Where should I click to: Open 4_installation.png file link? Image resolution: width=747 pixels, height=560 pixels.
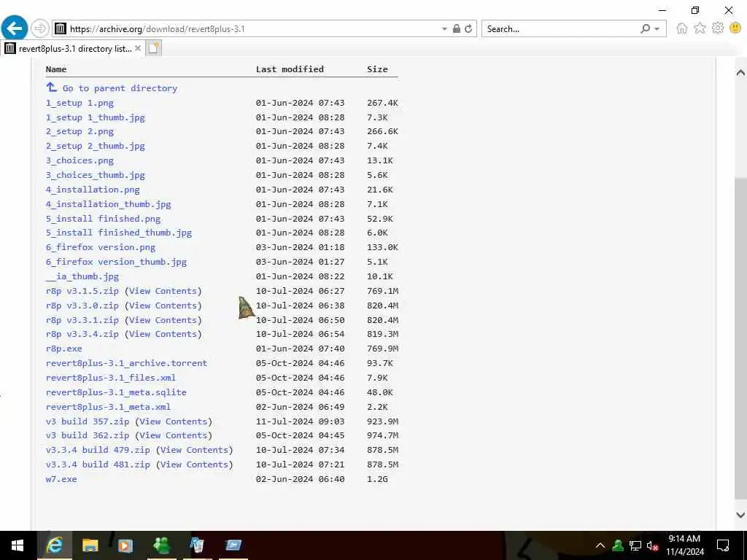93,190
